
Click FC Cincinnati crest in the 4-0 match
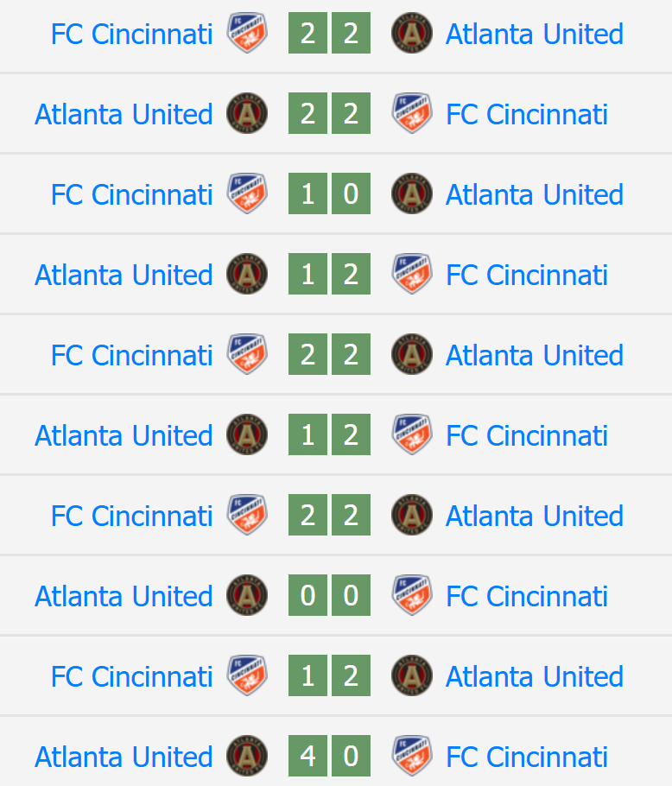[412, 757]
